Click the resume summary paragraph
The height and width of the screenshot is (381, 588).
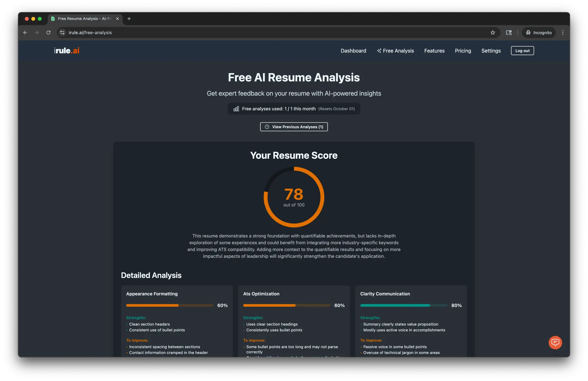[294, 246]
